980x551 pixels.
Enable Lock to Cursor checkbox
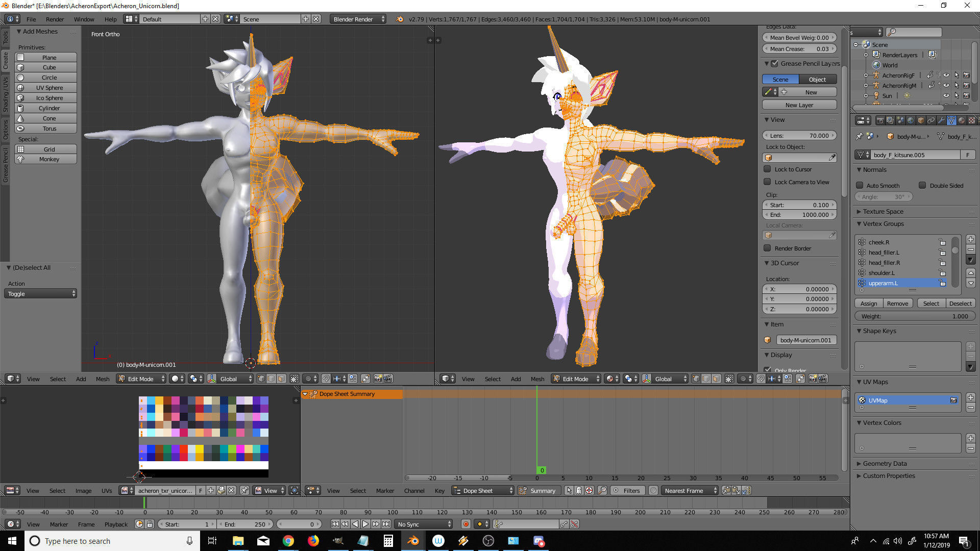point(767,169)
